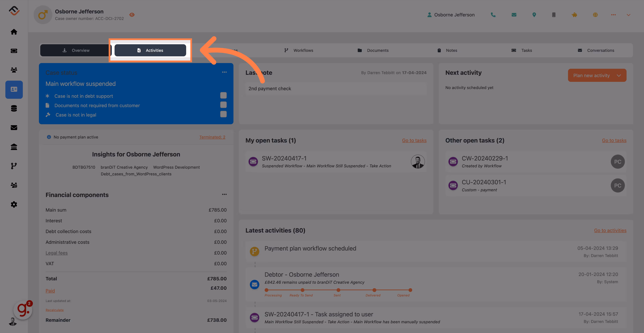Expand the header chevron at top right
The width and height of the screenshot is (644, 333).
[x=628, y=15]
